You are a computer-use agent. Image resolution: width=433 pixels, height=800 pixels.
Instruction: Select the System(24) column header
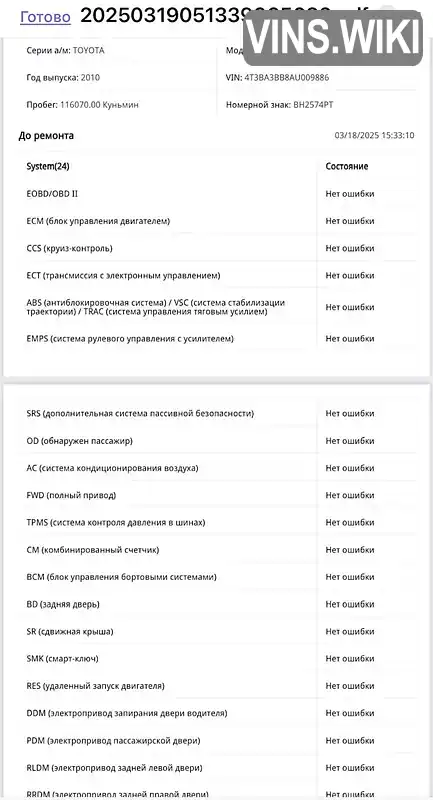click(48, 166)
